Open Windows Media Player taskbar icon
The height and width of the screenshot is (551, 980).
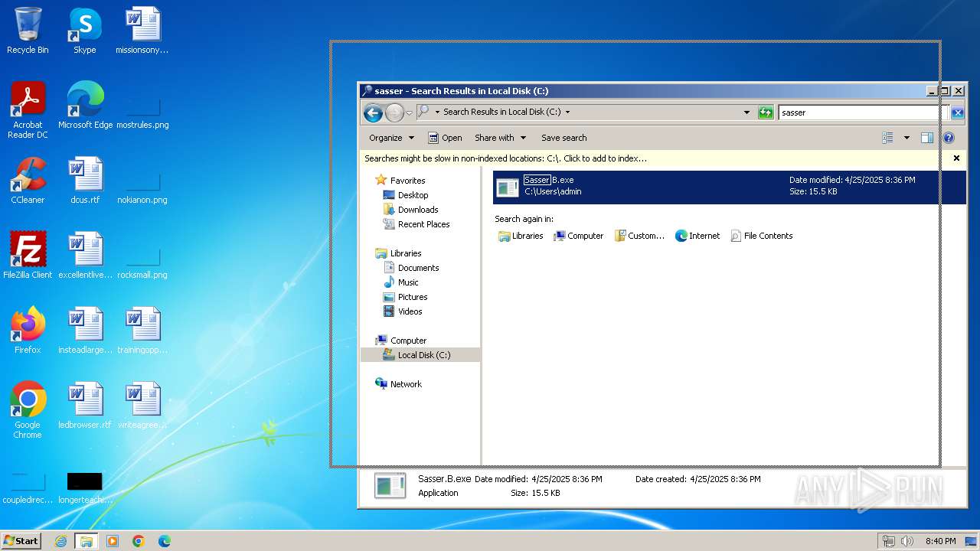113,541
